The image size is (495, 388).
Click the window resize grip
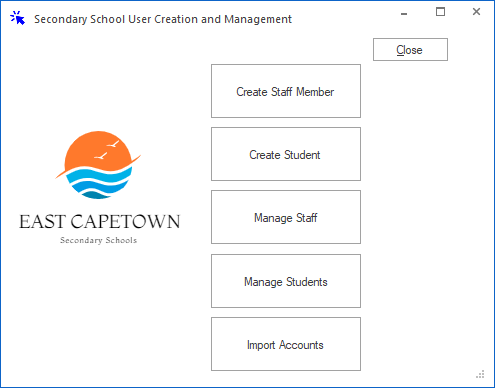480,374
